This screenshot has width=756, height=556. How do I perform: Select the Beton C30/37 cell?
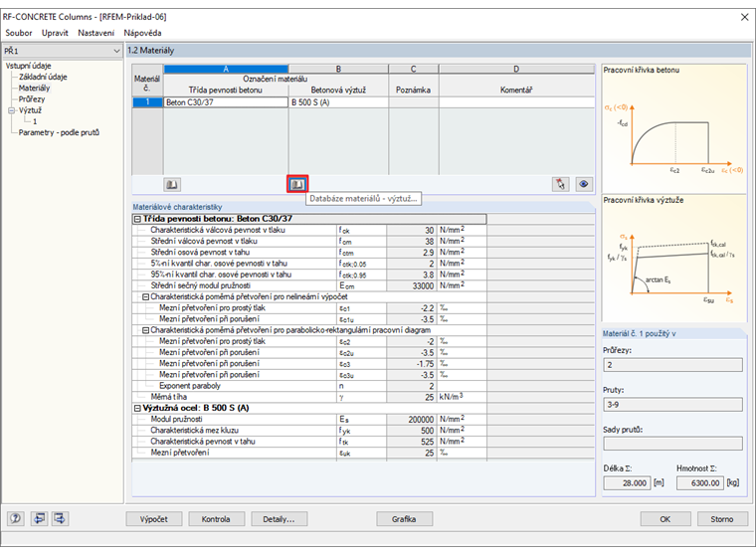(226, 102)
